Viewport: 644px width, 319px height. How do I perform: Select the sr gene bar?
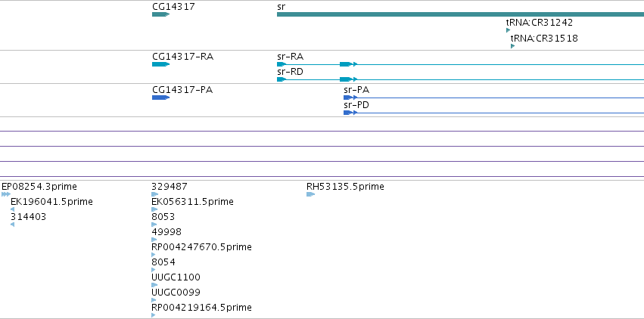460,14
